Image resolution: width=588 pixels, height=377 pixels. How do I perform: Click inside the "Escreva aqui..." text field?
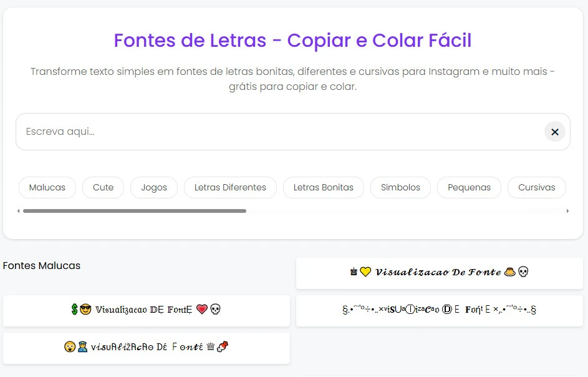tap(187, 132)
